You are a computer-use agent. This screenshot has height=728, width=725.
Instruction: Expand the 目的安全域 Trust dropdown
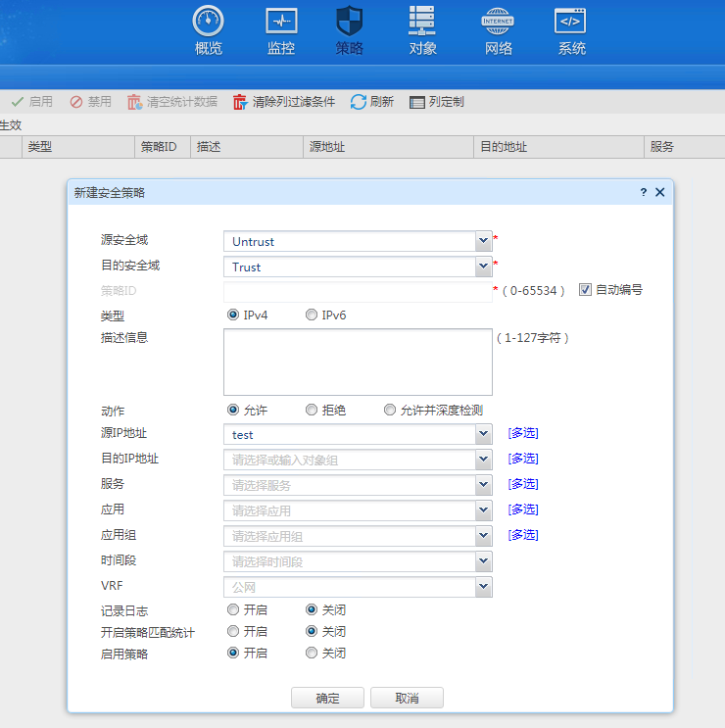point(483,267)
